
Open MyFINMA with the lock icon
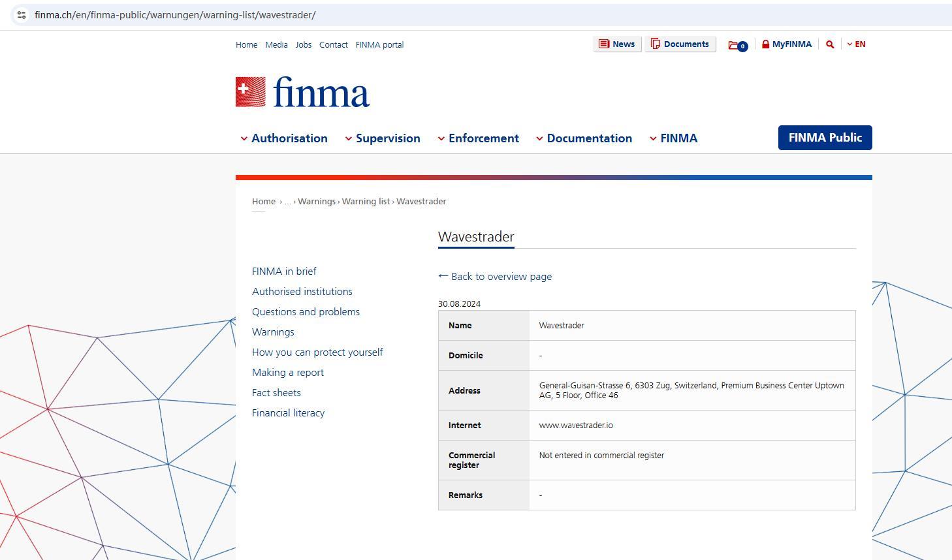pos(786,44)
